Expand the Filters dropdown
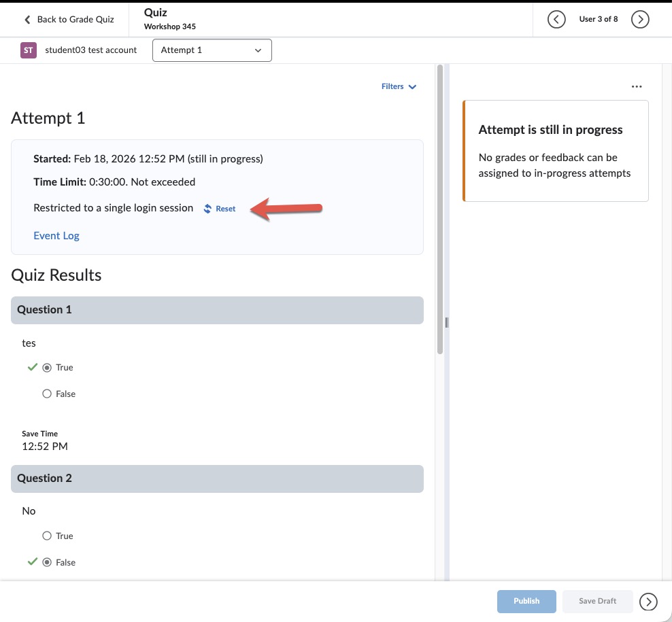The height and width of the screenshot is (622, 672). pyautogui.click(x=399, y=87)
